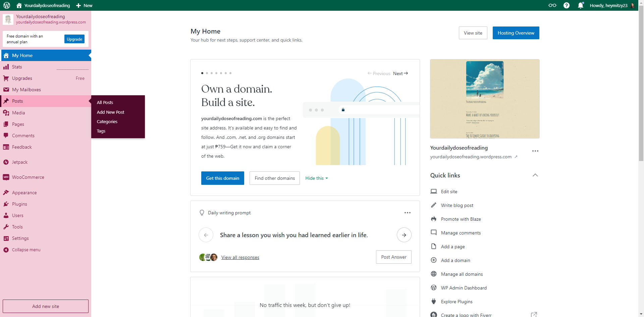Open the Reader glasses icon
Image resolution: width=644 pixels, height=317 pixels.
click(x=552, y=5)
